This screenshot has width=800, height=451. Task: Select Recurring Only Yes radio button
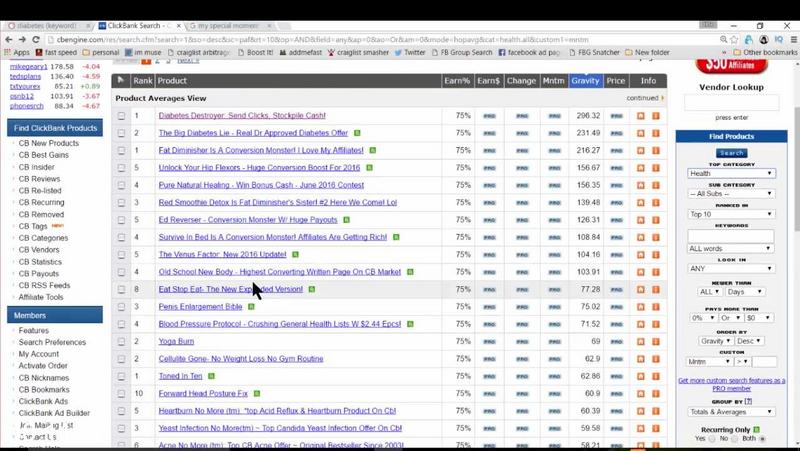pyautogui.click(x=712, y=439)
